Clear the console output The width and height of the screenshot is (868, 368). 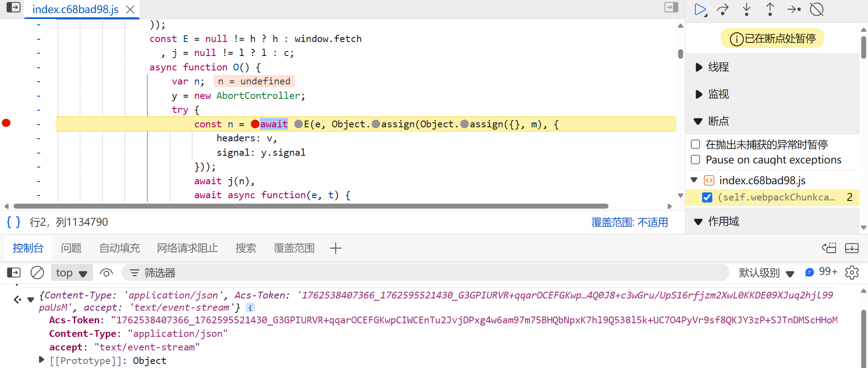37,273
